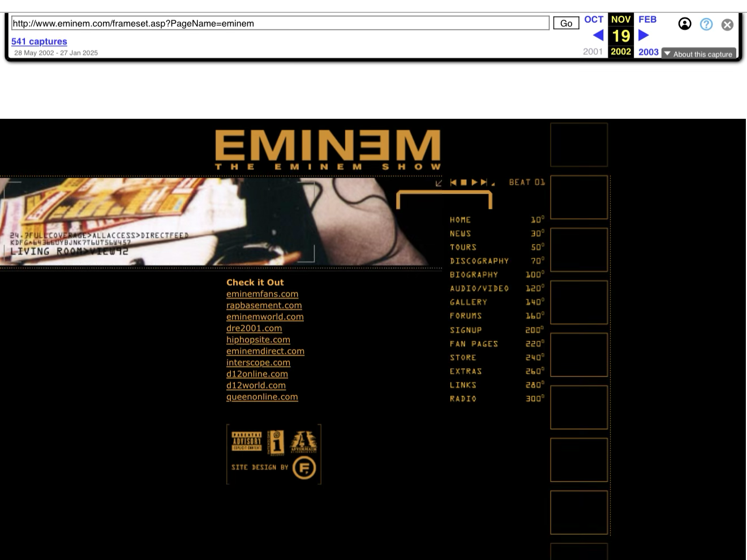The image size is (747, 560).
Task: Play the beat with the play triangle
Action: coord(474,182)
